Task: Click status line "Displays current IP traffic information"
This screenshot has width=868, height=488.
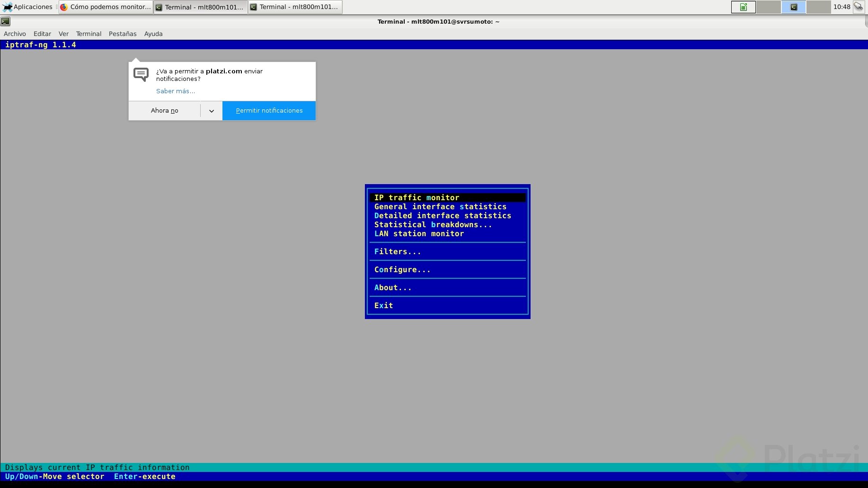Action: click(x=97, y=468)
